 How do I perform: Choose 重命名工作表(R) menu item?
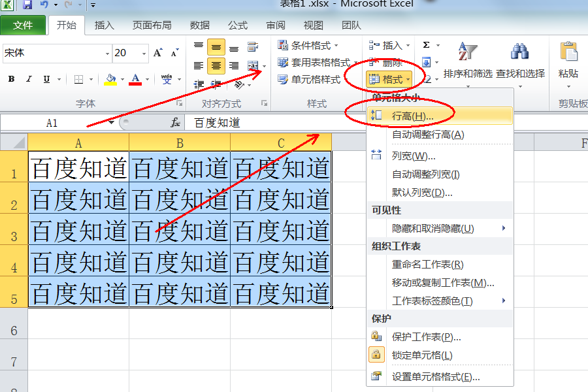(x=440, y=265)
